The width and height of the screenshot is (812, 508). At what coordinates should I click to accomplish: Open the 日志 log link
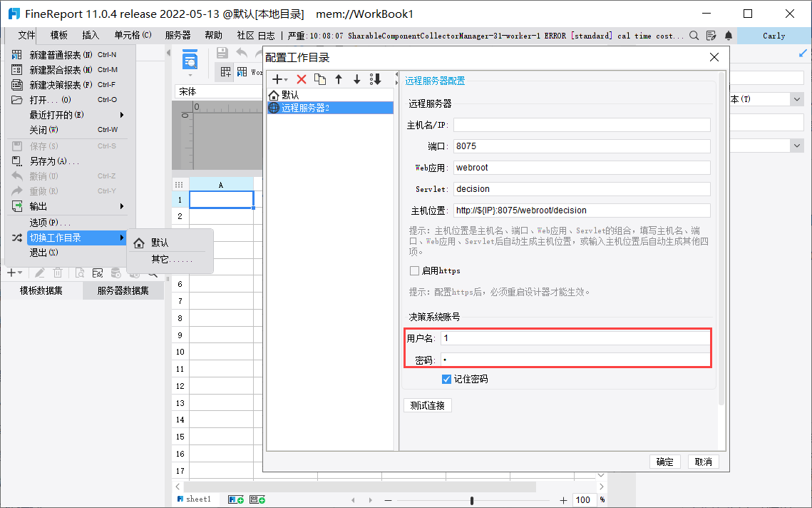pyautogui.click(x=266, y=35)
